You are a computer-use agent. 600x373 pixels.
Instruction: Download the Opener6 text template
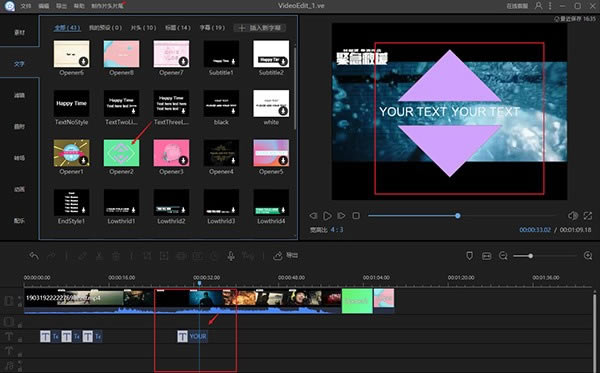tap(83, 61)
